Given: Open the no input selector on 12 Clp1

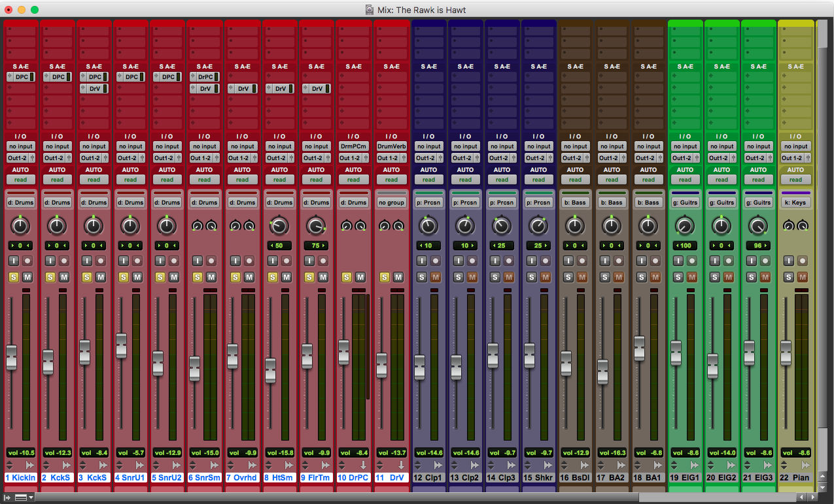Looking at the screenshot, I should pyautogui.click(x=428, y=146).
